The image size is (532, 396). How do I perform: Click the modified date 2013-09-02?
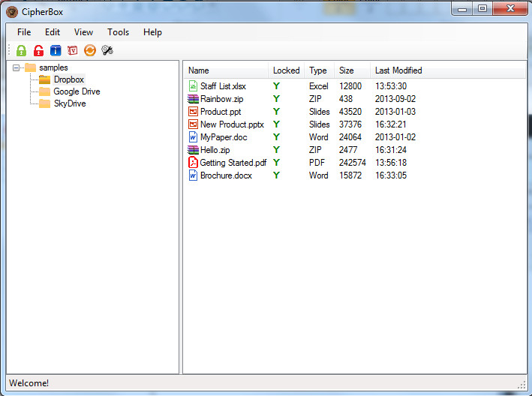(395, 99)
